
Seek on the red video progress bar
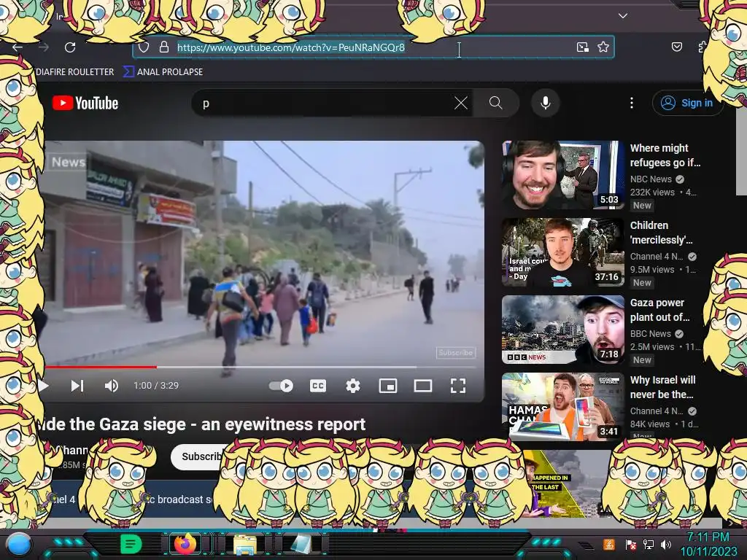click(x=261, y=367)
